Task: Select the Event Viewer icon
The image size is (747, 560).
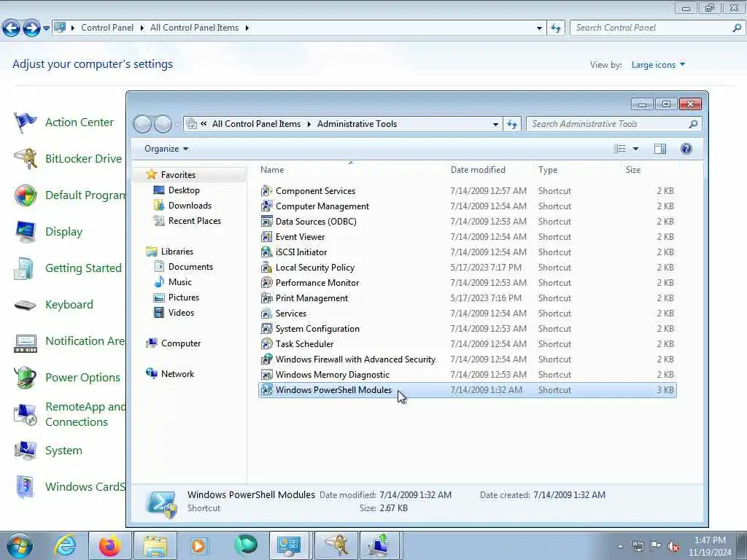Action: pyautogui.click(x=267, y=237)
